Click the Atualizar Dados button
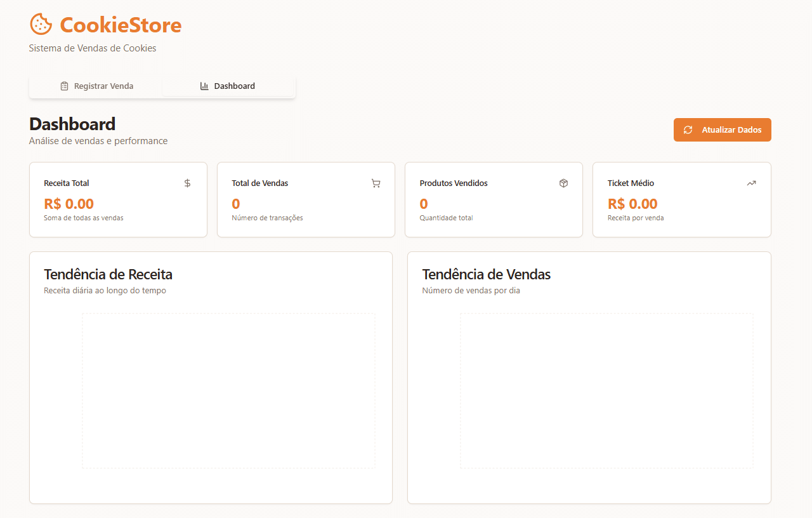 click(723, 130)
